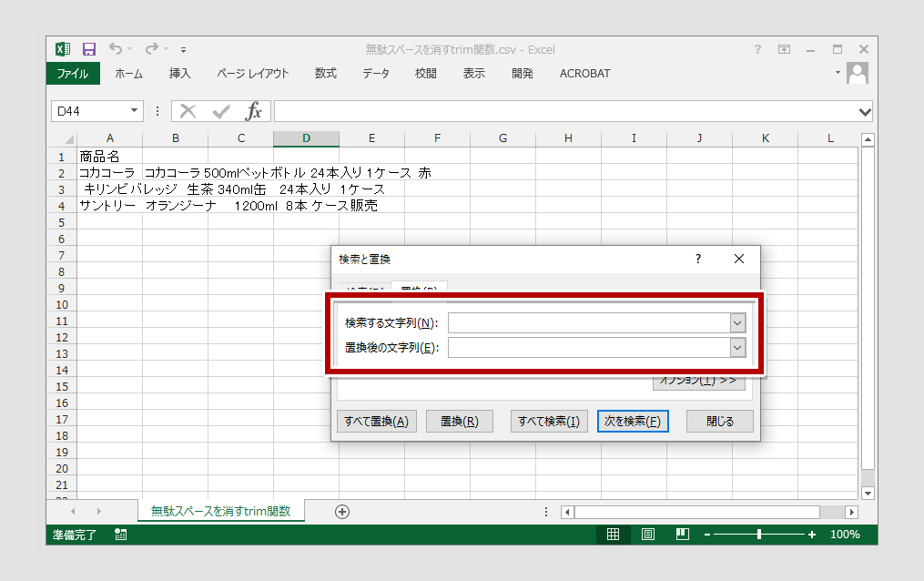The height and width of the screenshot is (581, 924).
Task: Click the macro recording icon in status bar
Action: coord(120,535)
